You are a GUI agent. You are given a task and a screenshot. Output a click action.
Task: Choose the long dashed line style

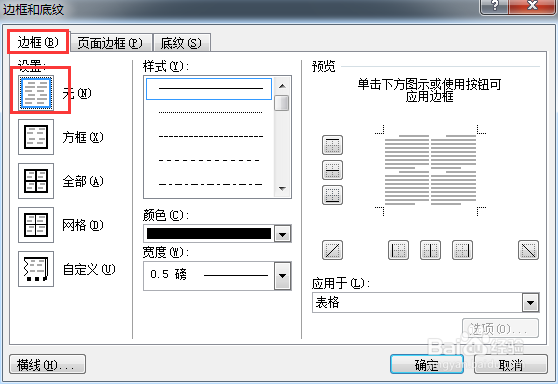[x=210, y=160]
